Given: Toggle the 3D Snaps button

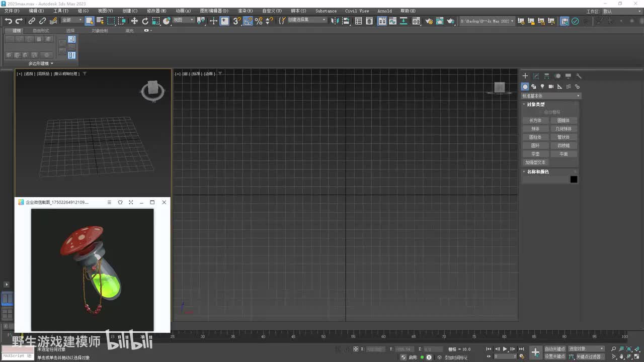Looking at the screenshot, I should pos(236,21).
